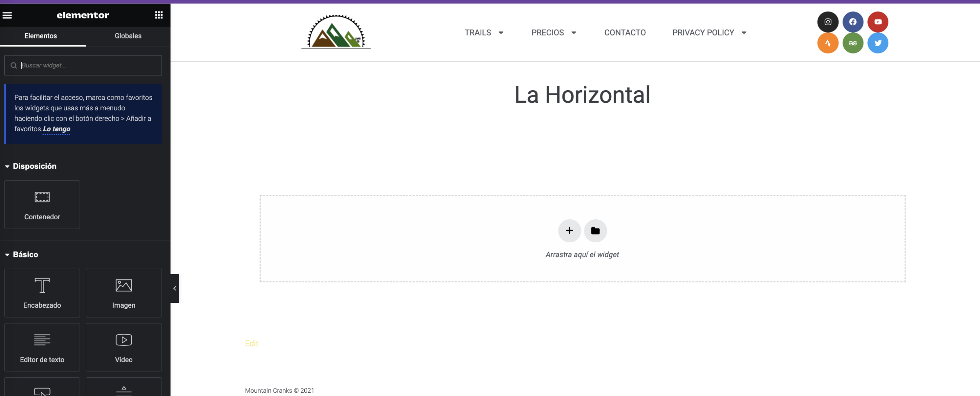Screen dimensions: 980x396
Task: Collapse the Disposición section
Action: coord(31,166)
